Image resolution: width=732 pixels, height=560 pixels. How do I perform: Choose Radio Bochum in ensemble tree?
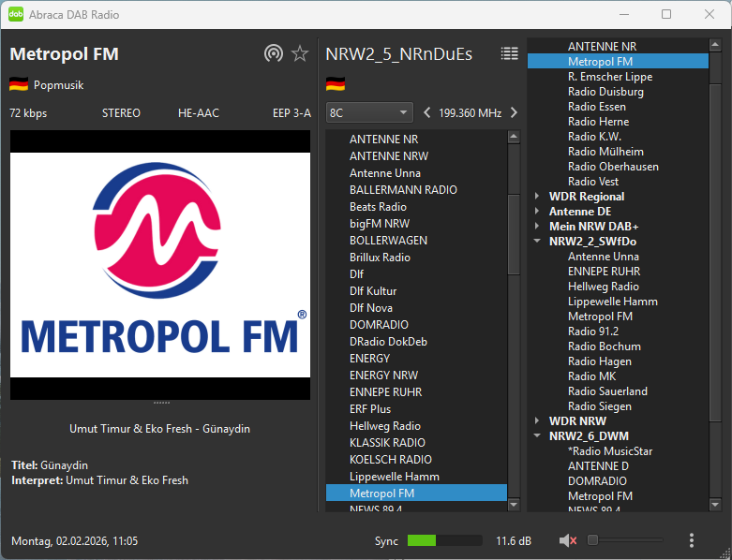[604, 346]
